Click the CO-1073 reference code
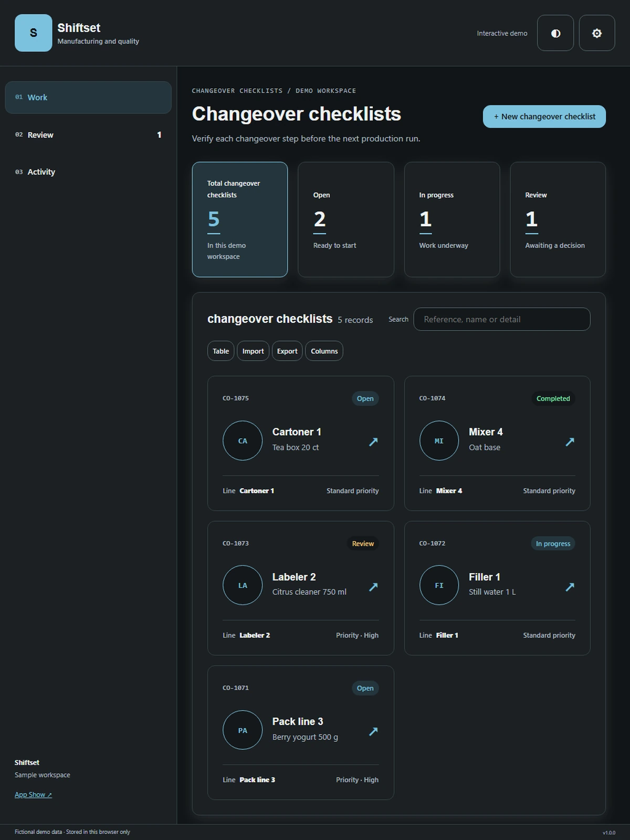This screenshot has height=840, width=630. [x=236, y=543]
